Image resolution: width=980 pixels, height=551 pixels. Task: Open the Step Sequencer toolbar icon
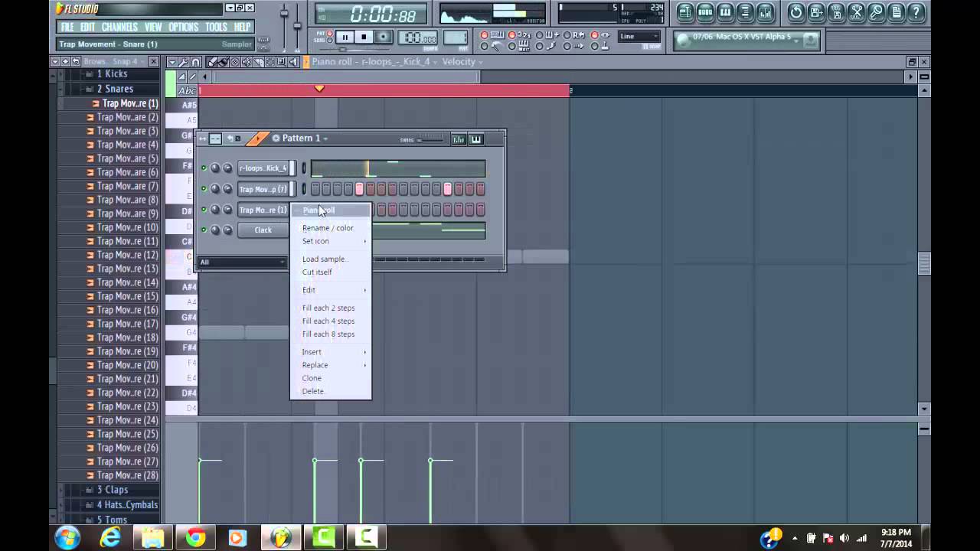[x=704, y=12]
